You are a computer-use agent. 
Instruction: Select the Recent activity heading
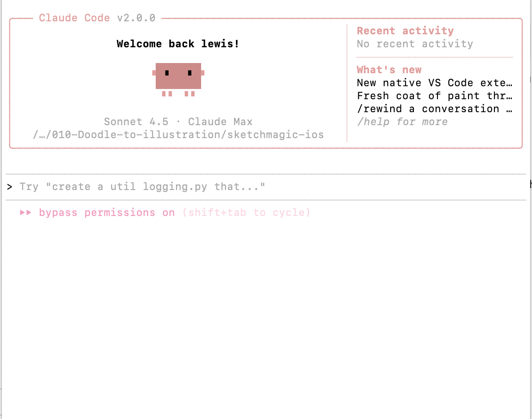pos(405,31)
